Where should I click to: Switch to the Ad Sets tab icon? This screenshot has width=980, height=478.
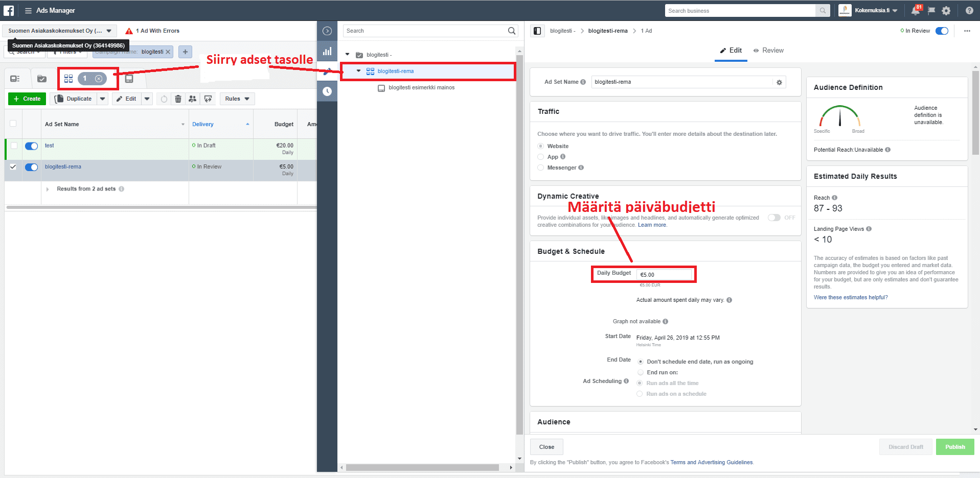pos(69,79)
